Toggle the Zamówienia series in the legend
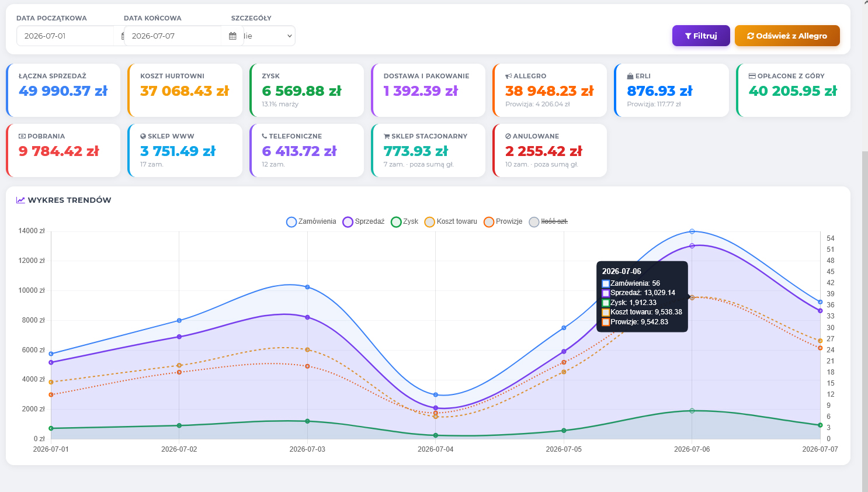Viewport: 868px width, 492px height. pos(311,221)
